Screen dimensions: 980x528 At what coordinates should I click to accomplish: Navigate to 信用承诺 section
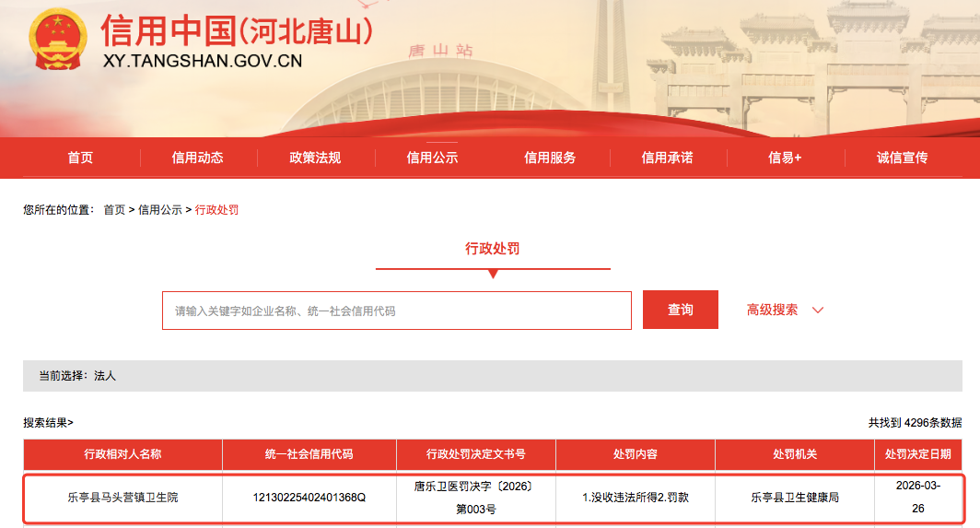(x=667, y=158)
